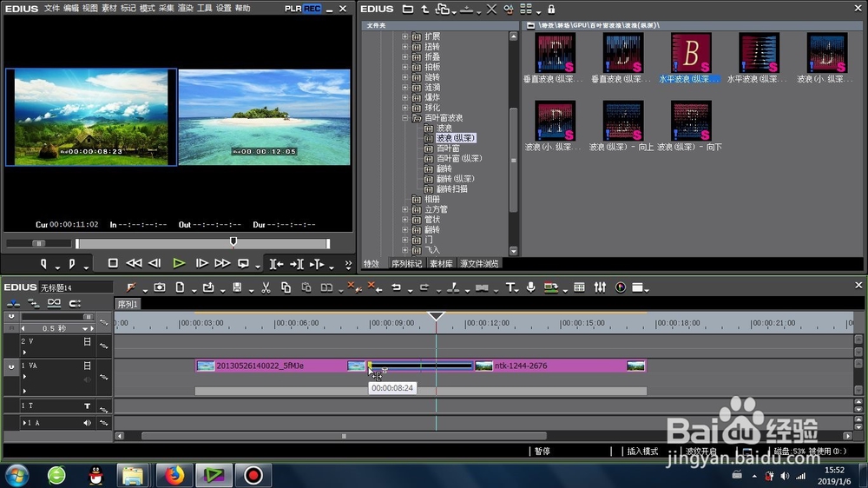Open the 素材 menu
The height and width of the screenshot is (488, 868).
point(109,9)
